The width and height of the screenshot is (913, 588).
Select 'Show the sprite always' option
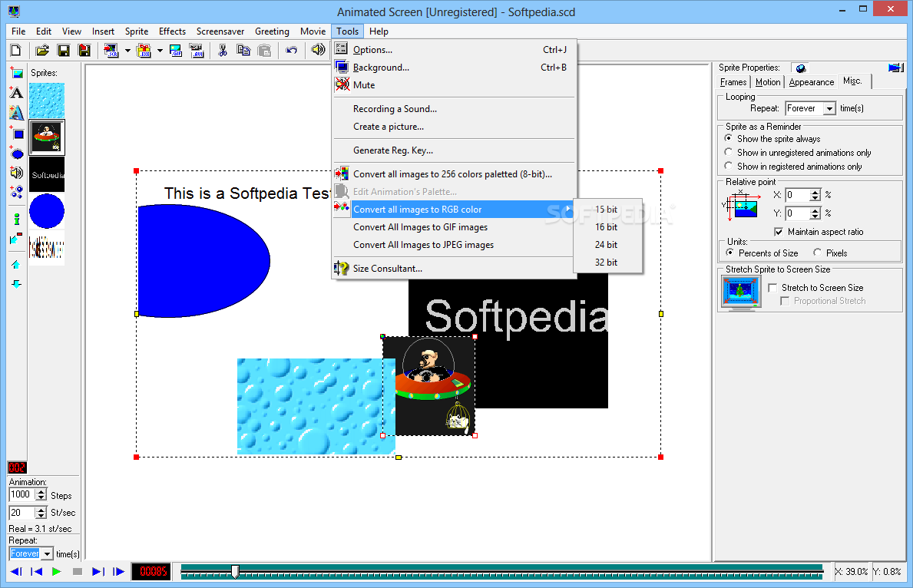pyautogui.click(x=729, y=139)
